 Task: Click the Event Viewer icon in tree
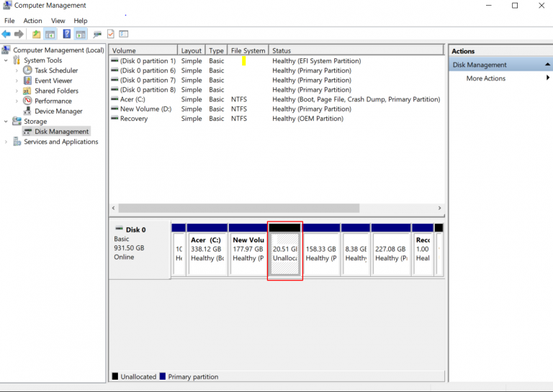(x=27, y=81)
